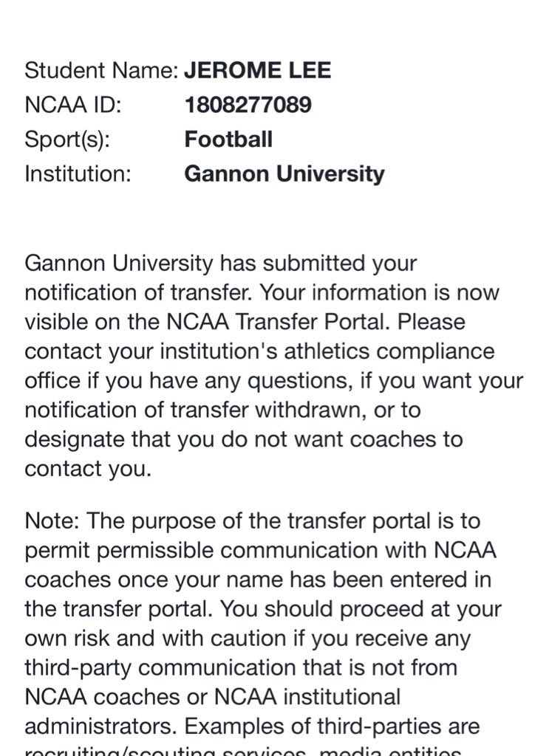Click the words 'Examples of third-parties are'
The image size is (549, 756).
tap(332, 726)
